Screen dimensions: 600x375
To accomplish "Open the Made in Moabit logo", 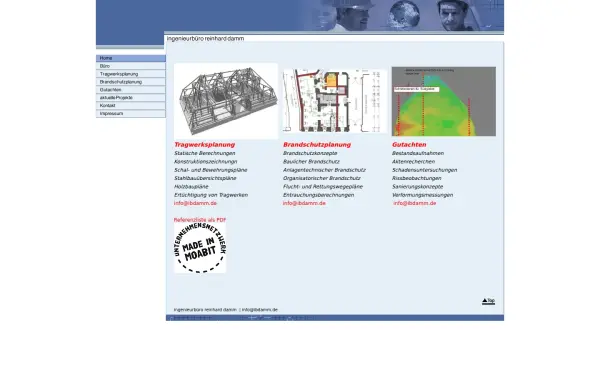I will [200, 248].
